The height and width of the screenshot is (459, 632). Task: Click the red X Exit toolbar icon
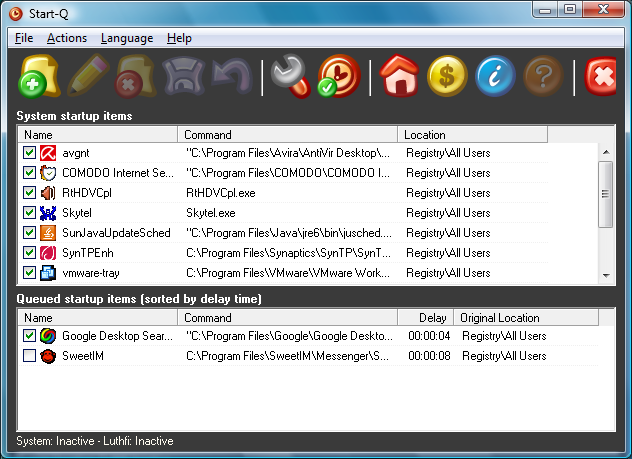coord(601,76)
